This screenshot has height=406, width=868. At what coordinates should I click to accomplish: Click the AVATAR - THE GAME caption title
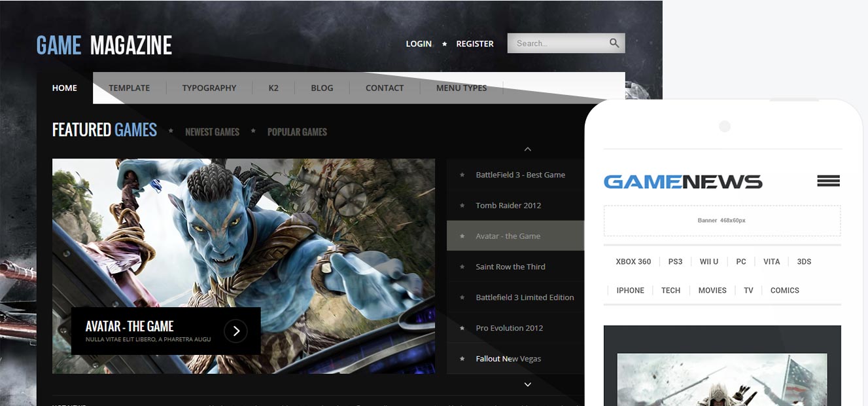(130, 326)
